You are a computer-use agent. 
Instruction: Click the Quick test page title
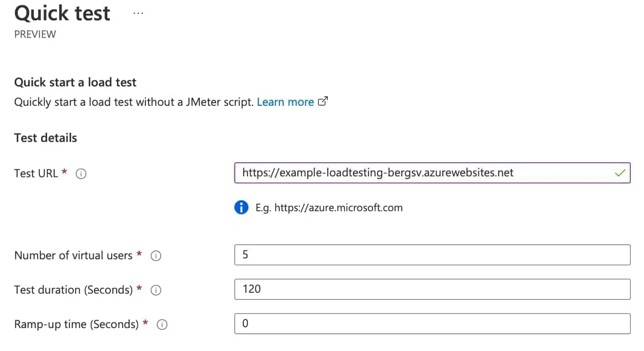tap(63, 13)
